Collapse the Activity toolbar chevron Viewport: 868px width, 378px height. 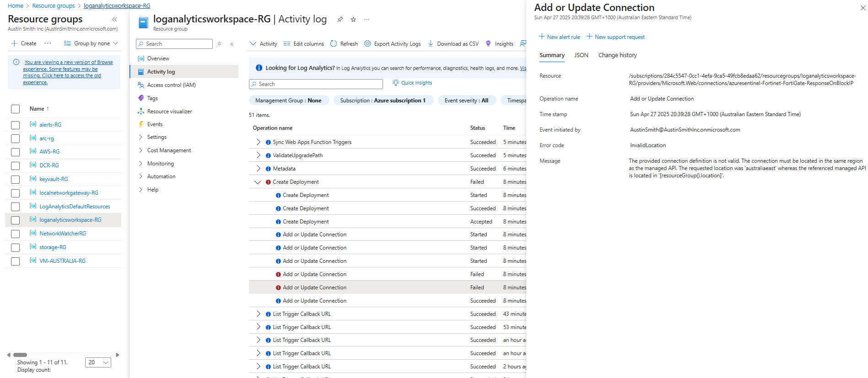tap(253, 44)
